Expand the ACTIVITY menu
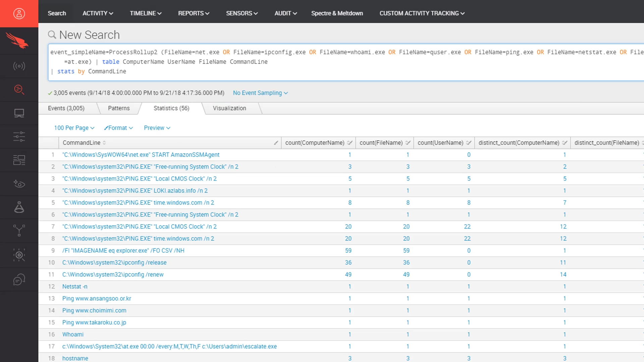The height and width of the screenshot is (362, 644). pyautogui.click(x=98, y=13)
